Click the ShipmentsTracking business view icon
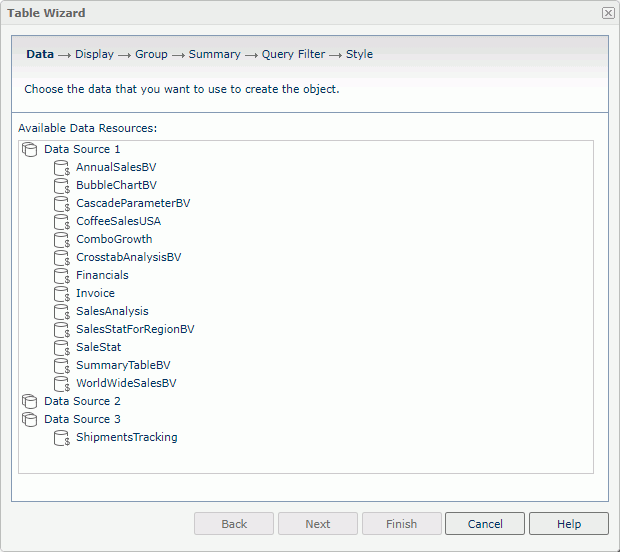 (x=62, y=438)
